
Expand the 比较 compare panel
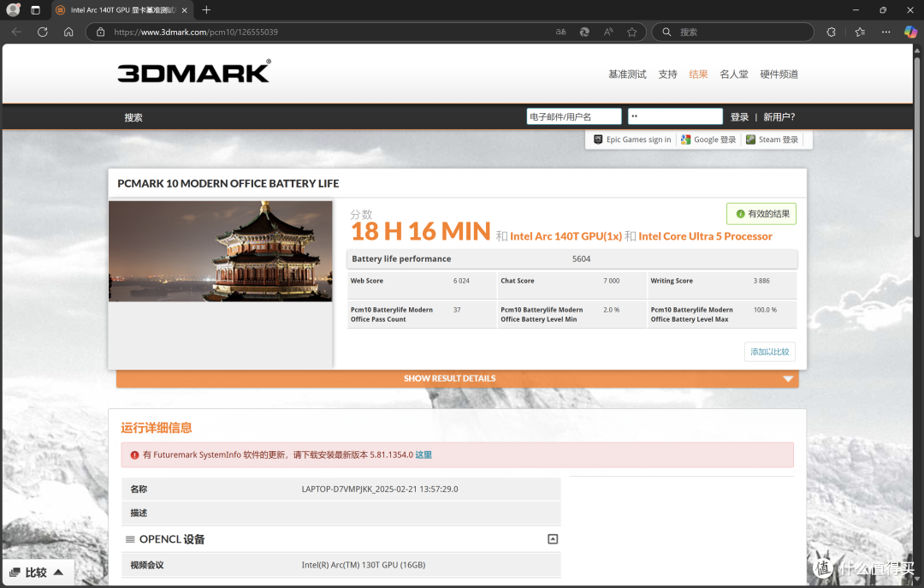[37, 572]
